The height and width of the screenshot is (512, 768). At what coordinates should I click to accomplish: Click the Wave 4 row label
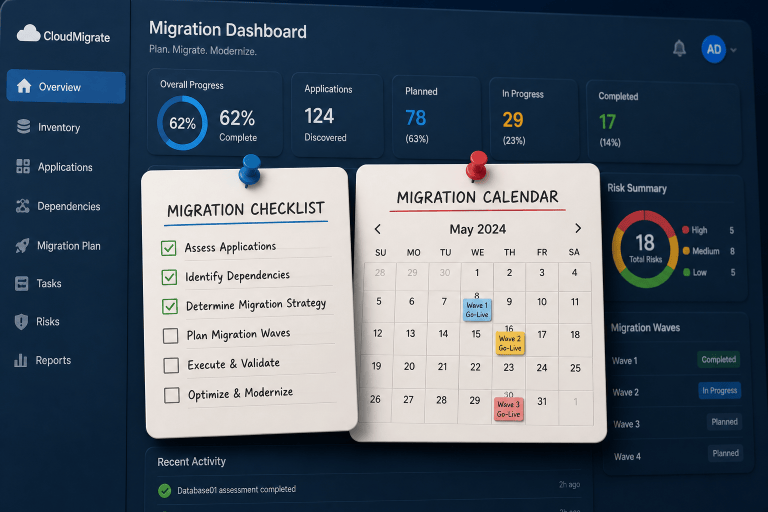click(x=627, y=457)
